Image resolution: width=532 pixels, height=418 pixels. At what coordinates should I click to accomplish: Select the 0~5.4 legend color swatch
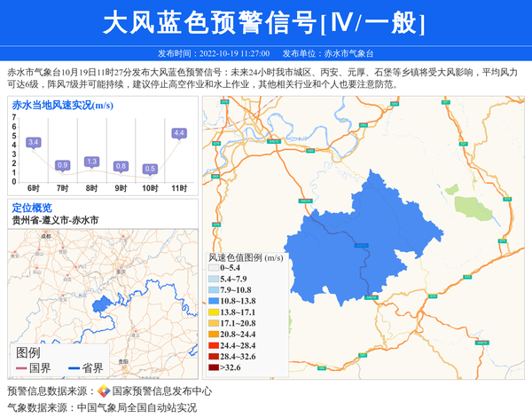point(214,268)
